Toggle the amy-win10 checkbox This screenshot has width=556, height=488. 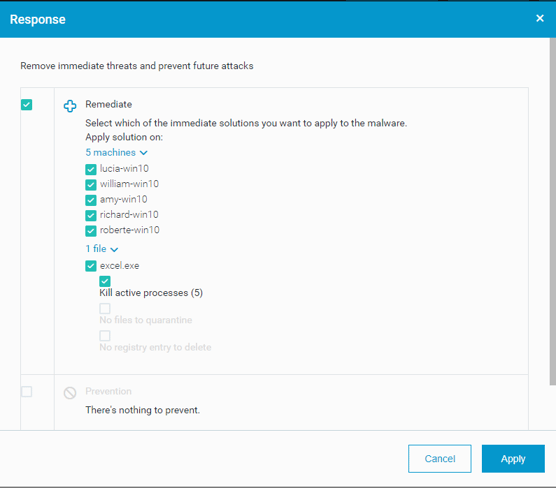[91, 200]
